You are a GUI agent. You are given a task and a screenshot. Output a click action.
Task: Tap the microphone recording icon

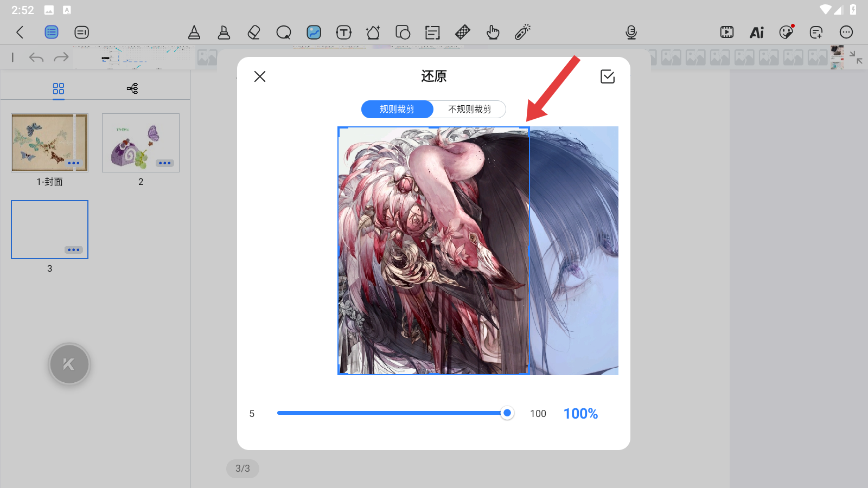(x=631, y=33)
